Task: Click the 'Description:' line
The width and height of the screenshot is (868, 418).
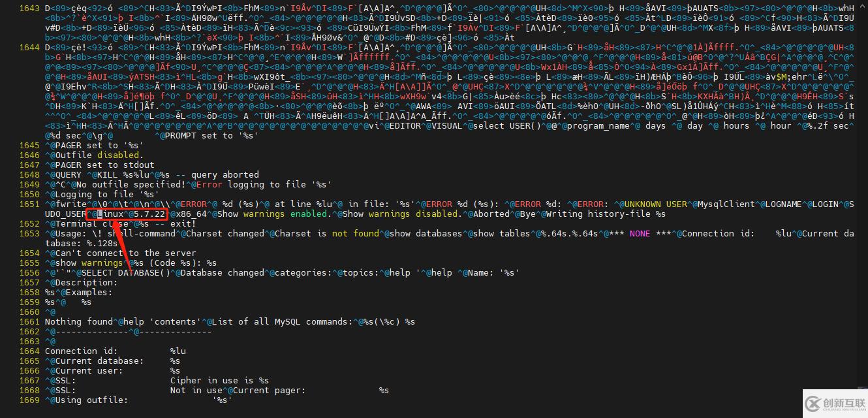Action: coord(86,283)
